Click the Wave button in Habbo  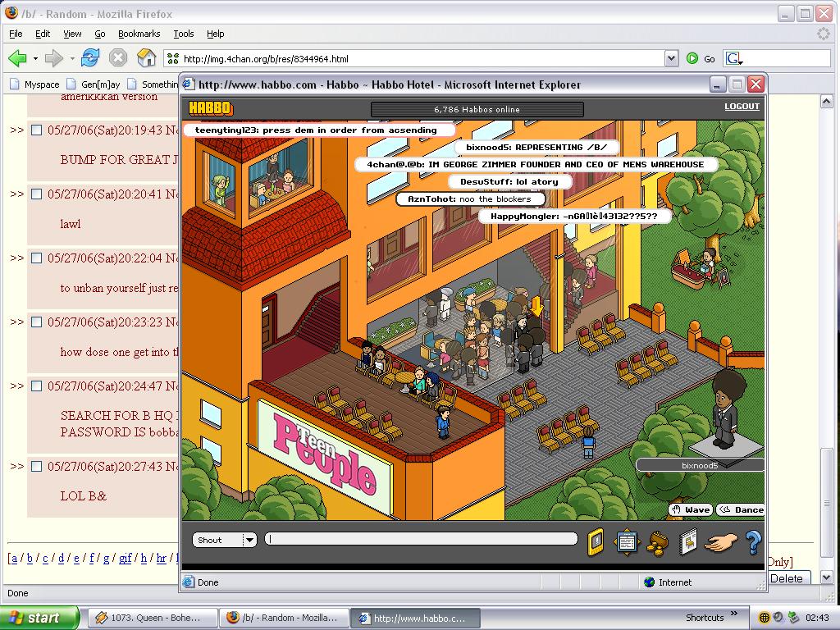tap(691, 509)
